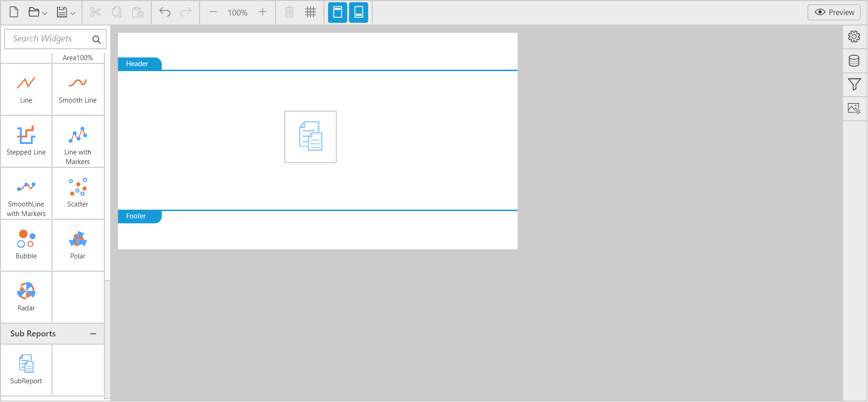This screenshot has height=402, width=868.
Task: Select the SmoothLine with Markers widget
Action: pos(26,193)
